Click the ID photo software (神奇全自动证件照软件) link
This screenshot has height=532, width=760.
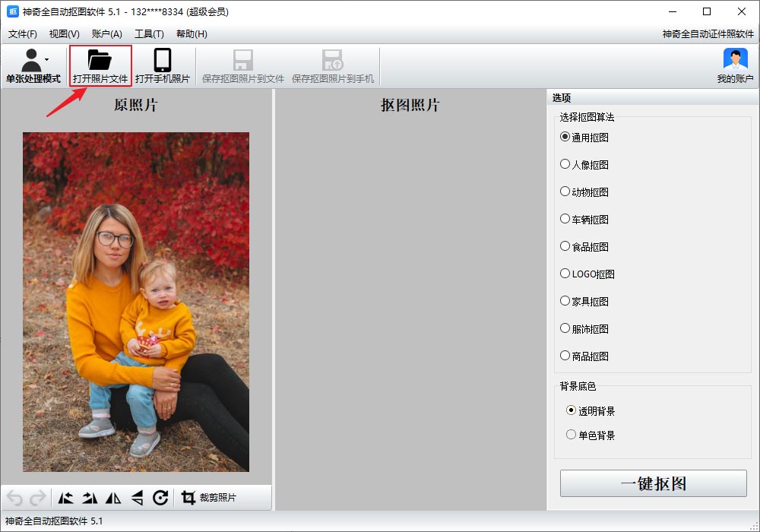708,34
